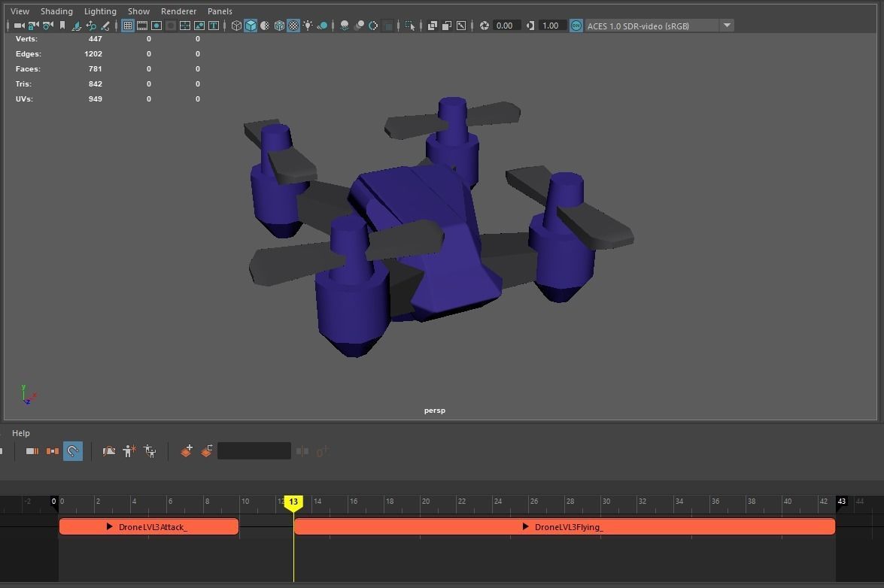Toggle Lock Camera icon
The width and height of the screenshot is (884, 588).
tap(33, 26)
